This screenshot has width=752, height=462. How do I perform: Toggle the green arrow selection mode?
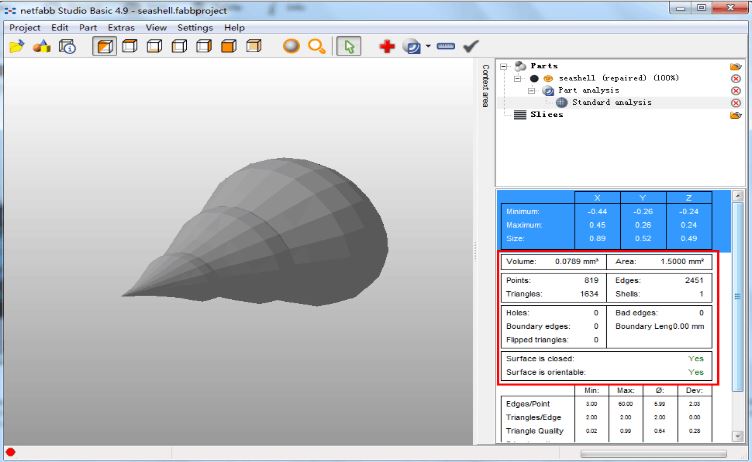click(x=349, y=47)
